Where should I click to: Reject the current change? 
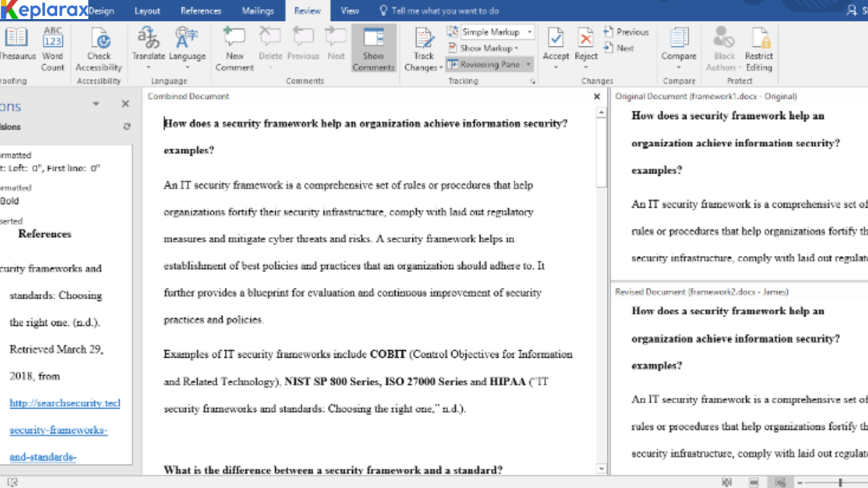(585, 44)
